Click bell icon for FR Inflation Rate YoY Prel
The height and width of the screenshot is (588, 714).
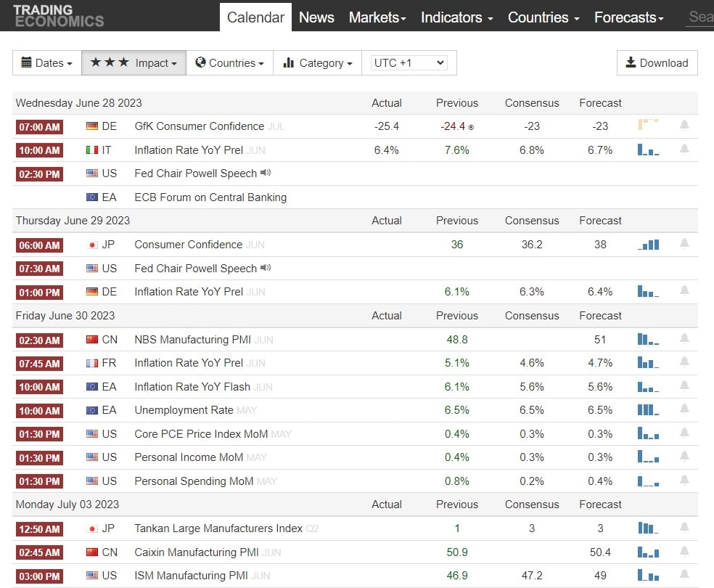684,362
